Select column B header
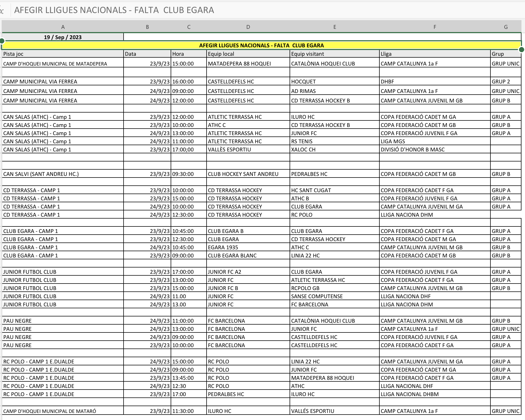 pos(147,27)
